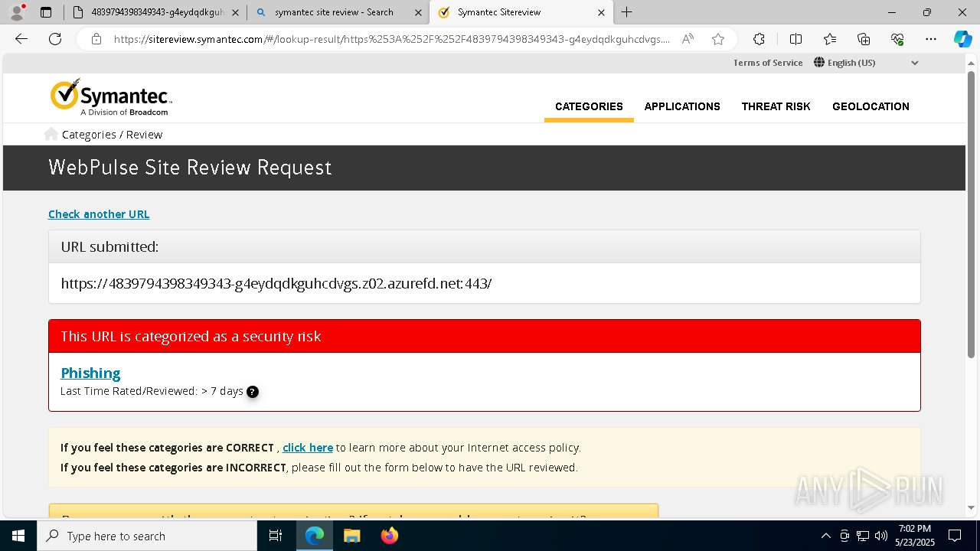Screen dimensions: 980x551
Task: Open Microsoft Edge taskbar icon
Action: [x=315, y=536]
